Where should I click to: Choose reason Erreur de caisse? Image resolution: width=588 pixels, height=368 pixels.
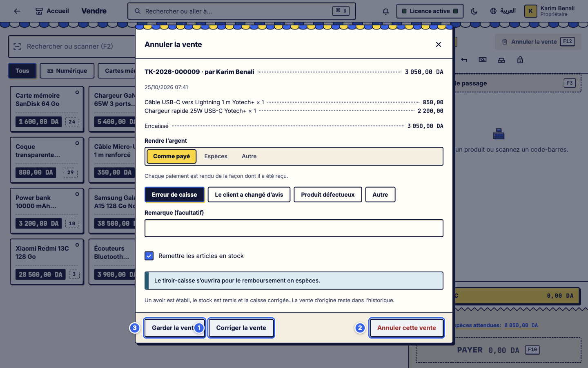tap(174, 195)
